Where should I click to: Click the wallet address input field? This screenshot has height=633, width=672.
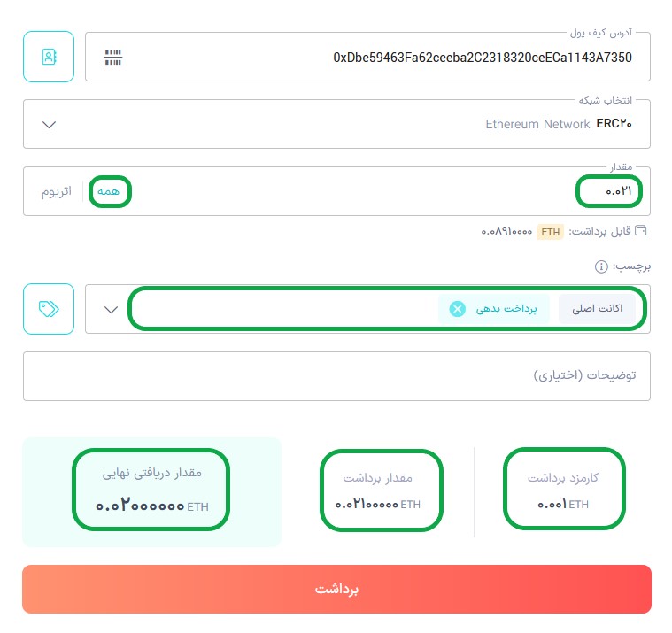pos(367,57)
